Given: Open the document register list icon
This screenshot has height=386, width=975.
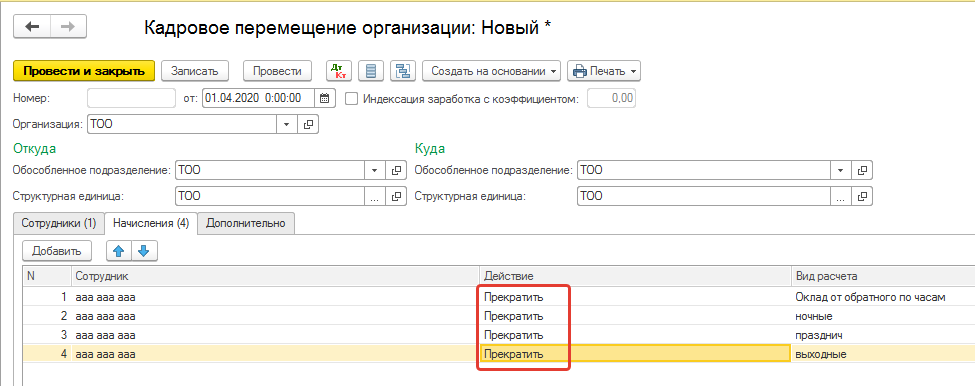Looking at the screenshot, I should coord(371,71).
